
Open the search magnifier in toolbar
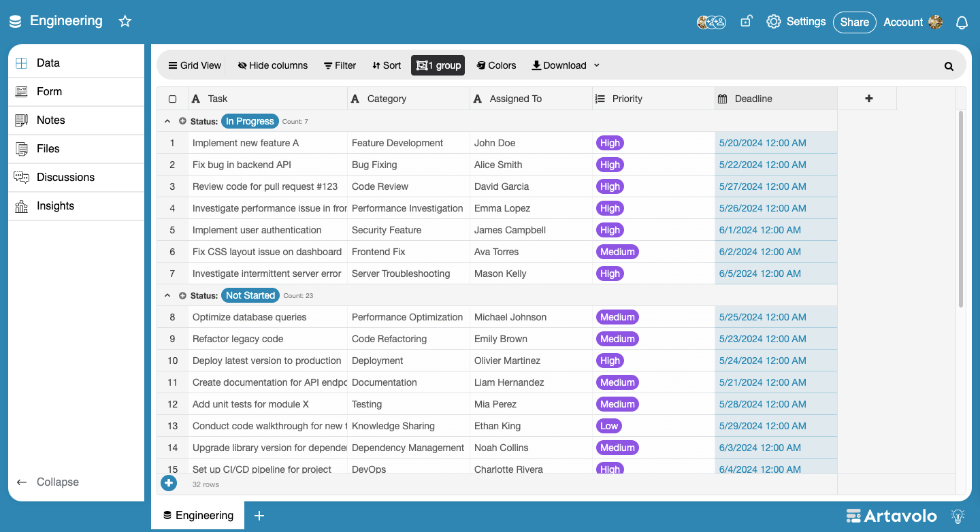point(949,66)
